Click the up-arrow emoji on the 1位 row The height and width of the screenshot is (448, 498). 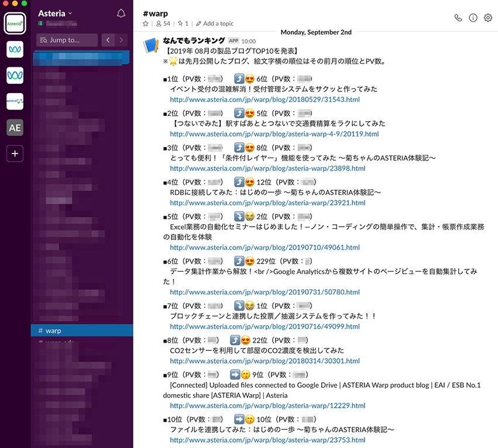tap(239, 78)
